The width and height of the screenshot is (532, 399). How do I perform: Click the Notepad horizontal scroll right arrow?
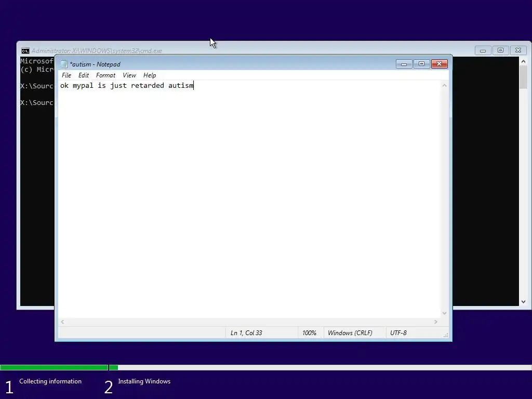pos(436,322)
